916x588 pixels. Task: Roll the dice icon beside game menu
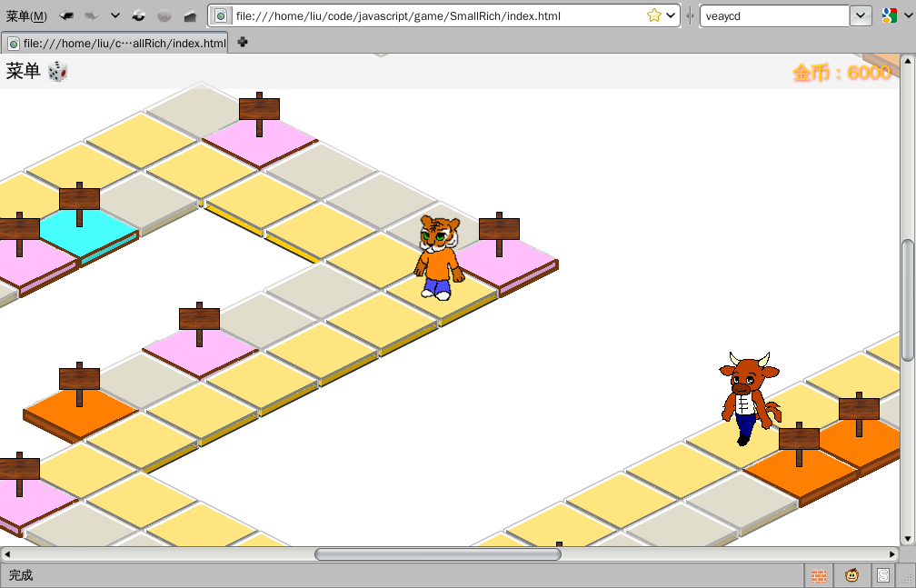57,72
